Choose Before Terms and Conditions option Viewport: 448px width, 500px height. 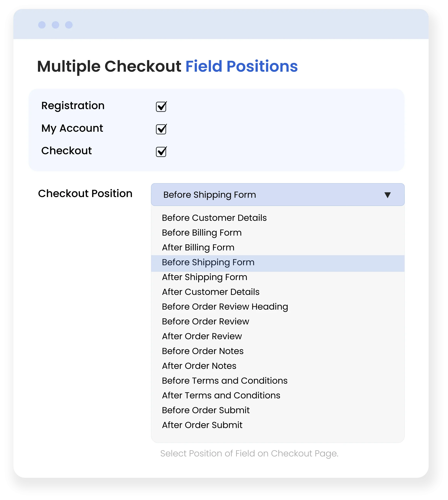(x=225, y=381)
